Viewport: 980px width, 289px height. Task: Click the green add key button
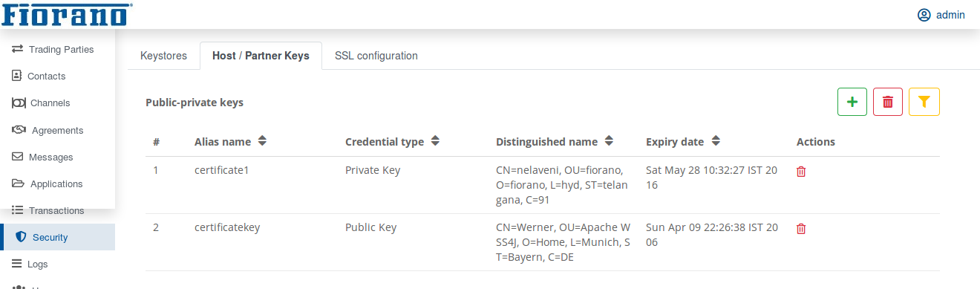coord(852,102)
